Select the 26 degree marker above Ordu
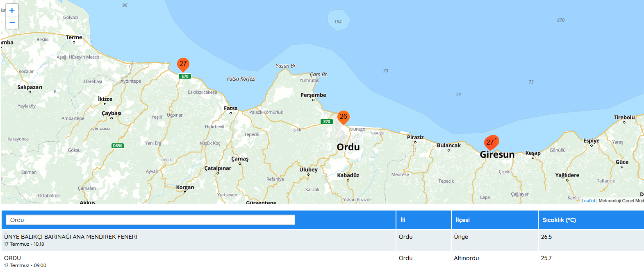This screenshot has width=644, height=274. (x=344, y=118)
